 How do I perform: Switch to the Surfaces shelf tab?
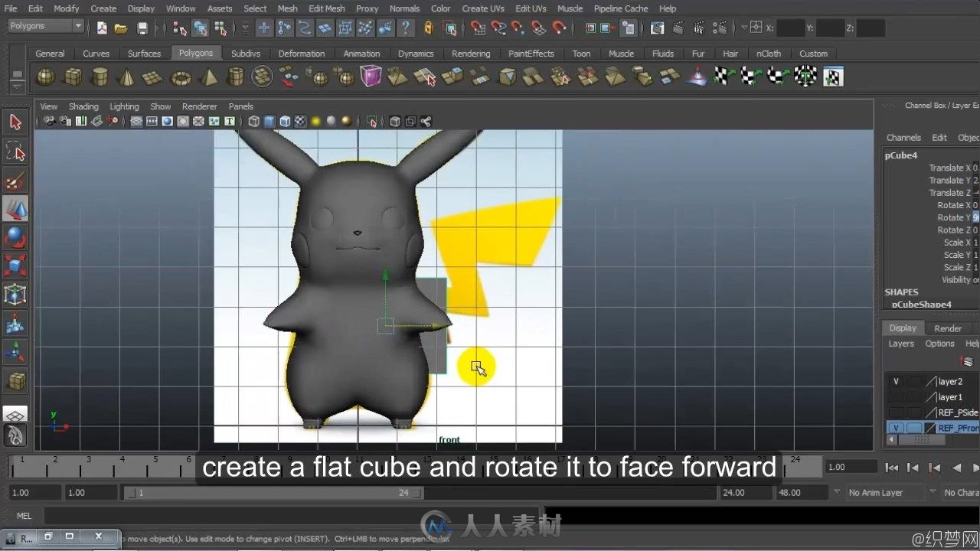(x=144, y=54)
